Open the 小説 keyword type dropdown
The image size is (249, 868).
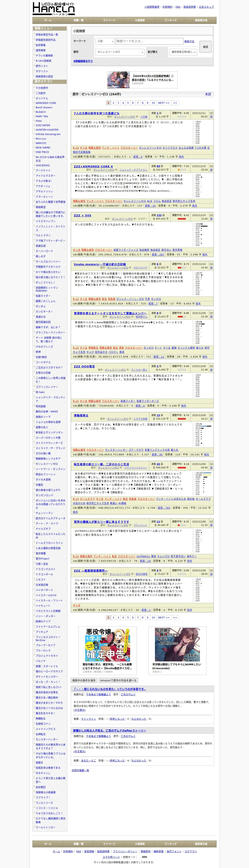coord(105,41)
